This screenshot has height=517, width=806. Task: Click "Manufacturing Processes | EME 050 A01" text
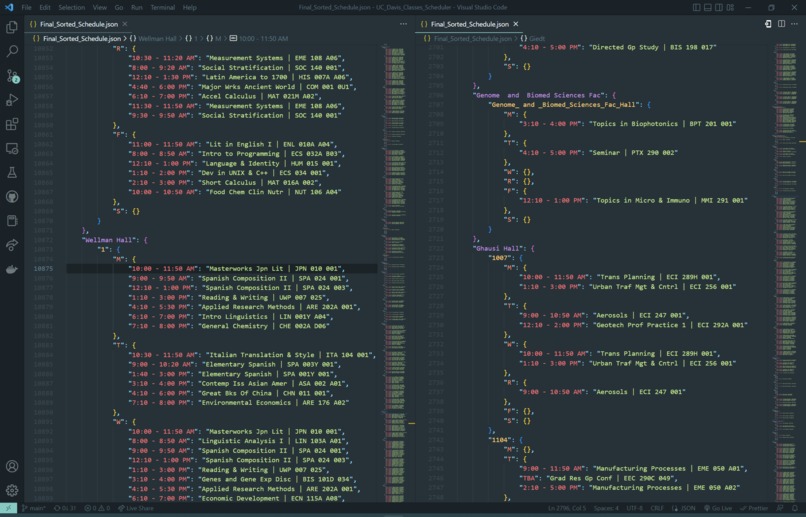pyautogui.click(x=669, y=469)
